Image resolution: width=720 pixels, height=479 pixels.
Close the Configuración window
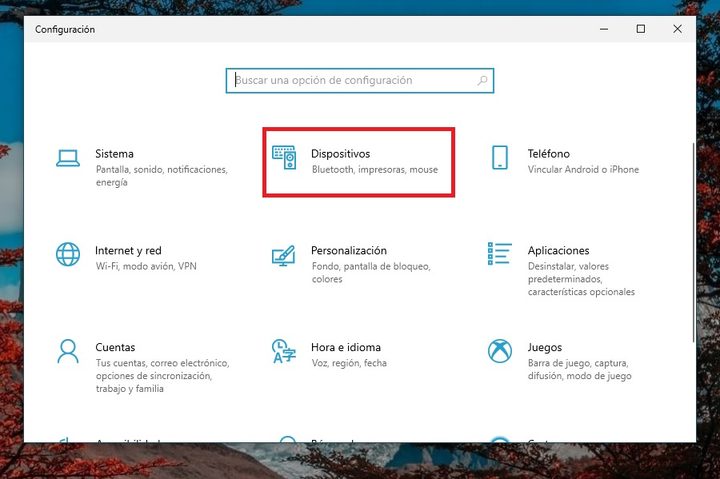click(677, 29)
